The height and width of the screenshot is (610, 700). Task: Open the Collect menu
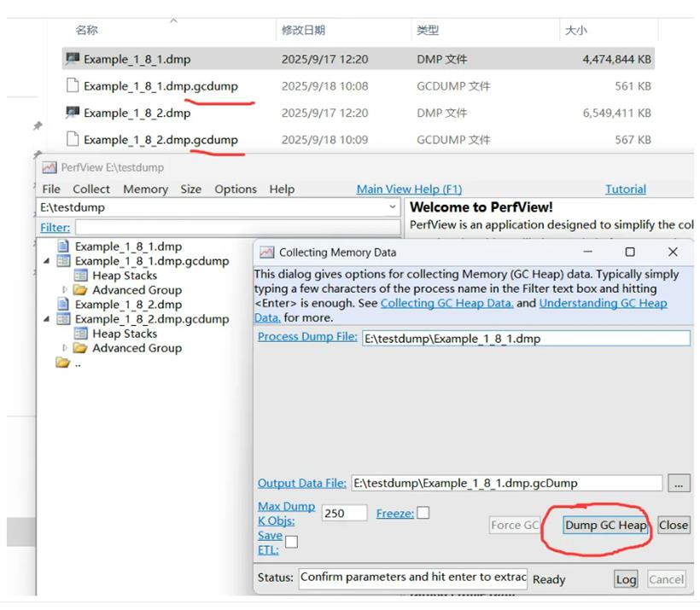point(91,189)
